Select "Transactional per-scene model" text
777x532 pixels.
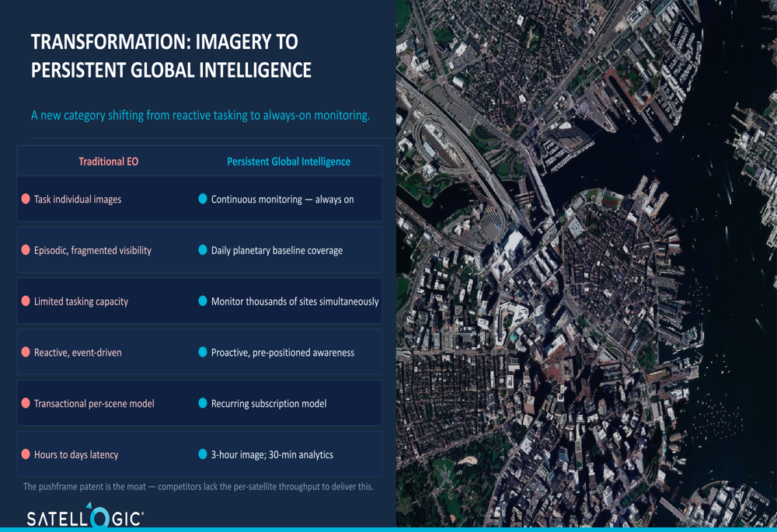94,403
